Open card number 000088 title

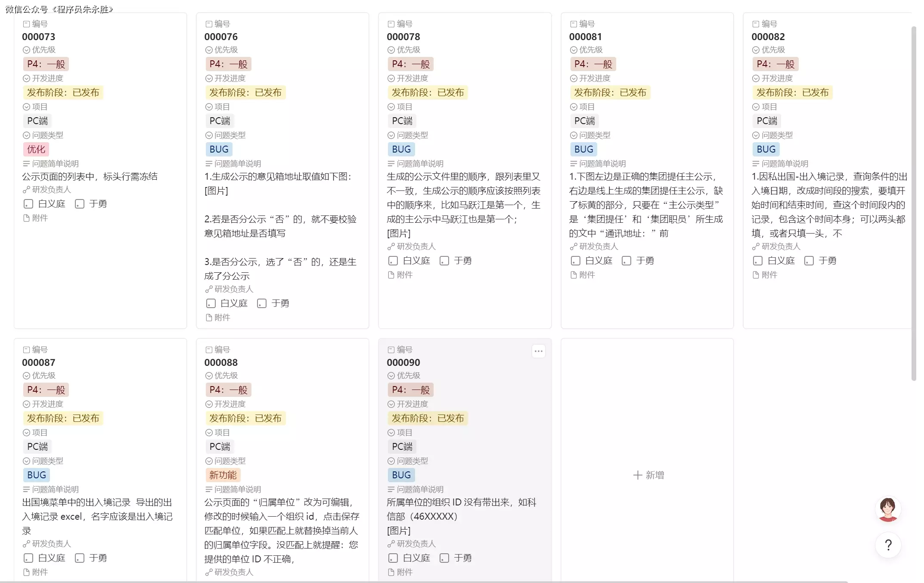click(x=221, y=363)
